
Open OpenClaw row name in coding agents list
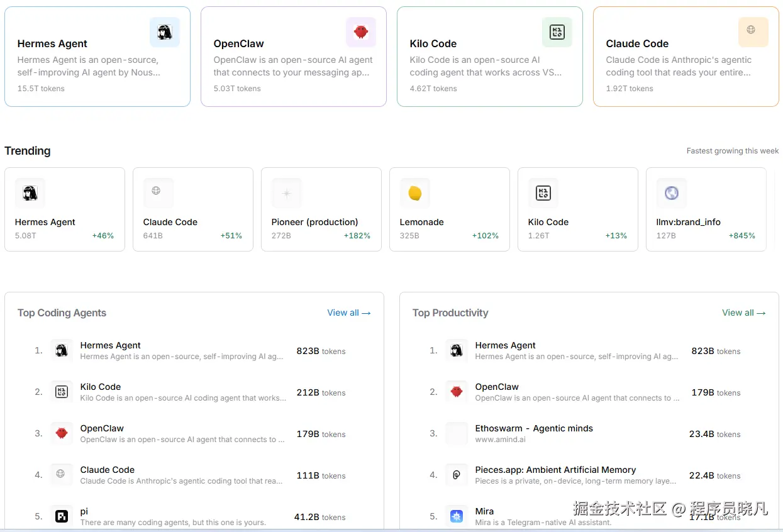pos(102,428)
